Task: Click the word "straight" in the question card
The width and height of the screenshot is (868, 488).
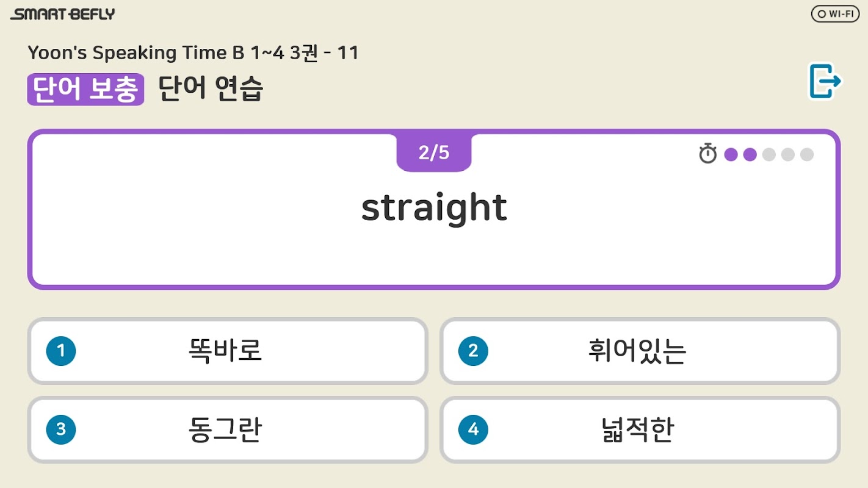Action: [434, 209]
